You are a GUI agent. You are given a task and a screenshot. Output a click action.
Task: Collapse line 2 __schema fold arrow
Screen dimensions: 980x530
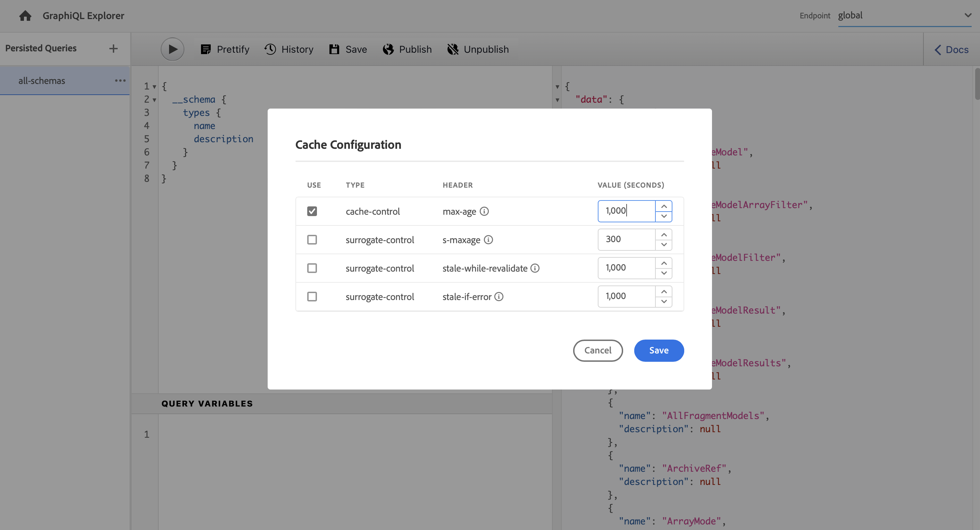(154, 100)
